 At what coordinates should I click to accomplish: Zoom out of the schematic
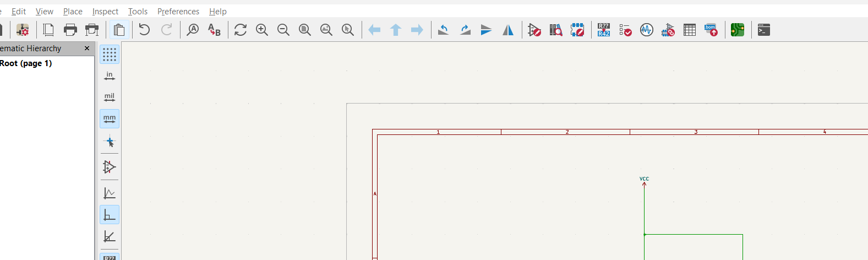click(283, 30)
